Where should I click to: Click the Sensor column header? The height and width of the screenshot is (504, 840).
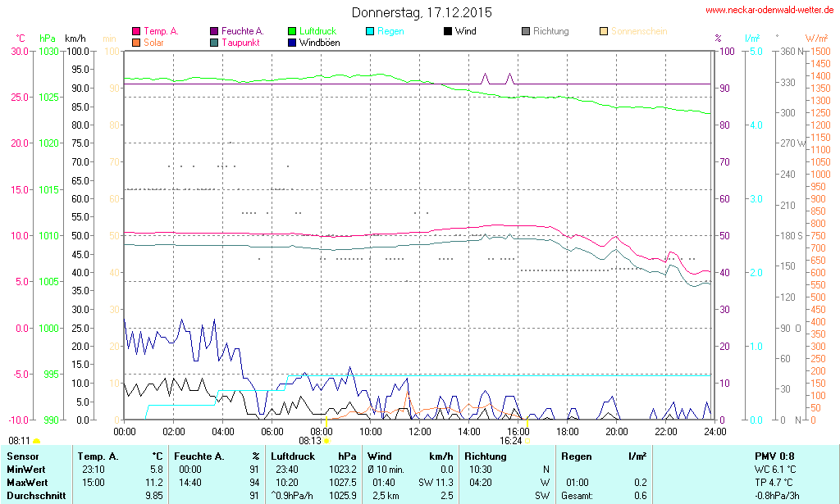tap(22, 456)
